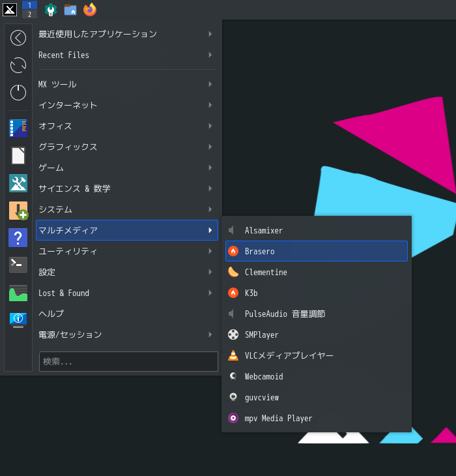Click the refresh circular arrows sidebar icon
The height and width of the screenshot is (476, 456).
click(x=18, y=65)
